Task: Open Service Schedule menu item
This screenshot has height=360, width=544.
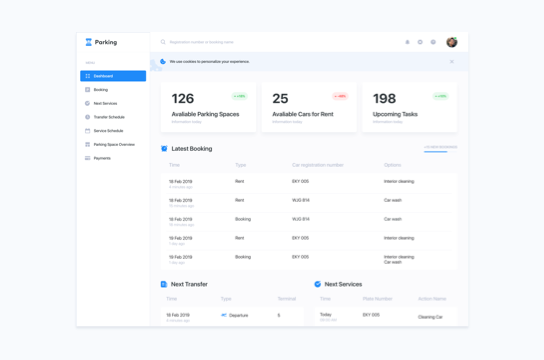Action: [x=113, y=131]
